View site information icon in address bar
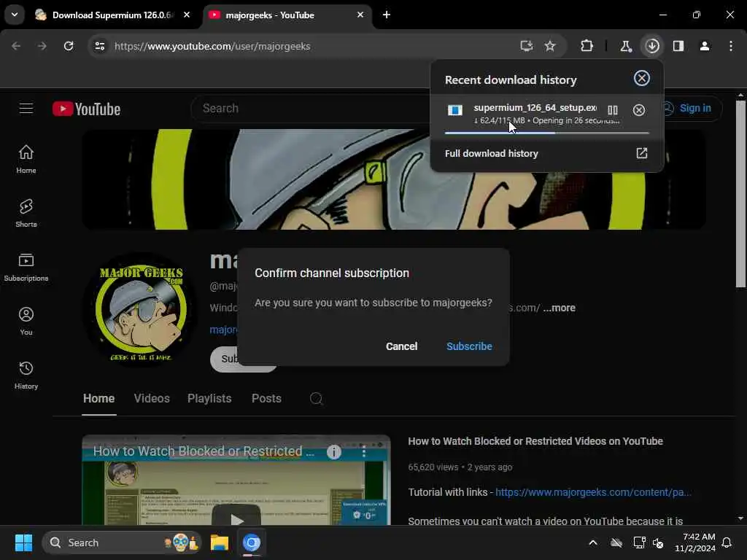The width and height of the screenshot is (747, 560). (100, 46)
